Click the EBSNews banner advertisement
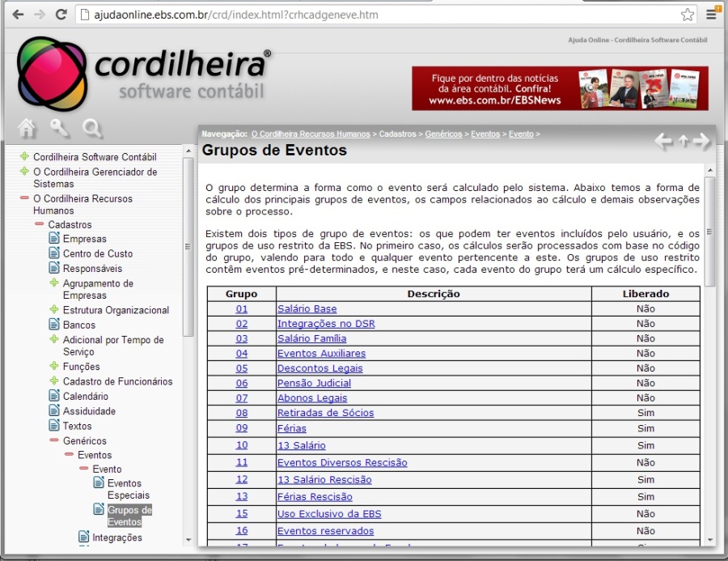The height and width of the screenshot is (561, 728). tap(560, 88)
